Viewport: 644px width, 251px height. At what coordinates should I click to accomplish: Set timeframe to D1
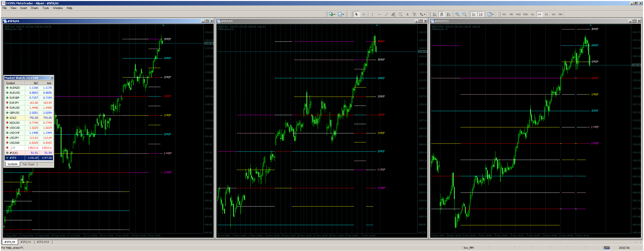pyautogui.click(x=546, y=14)
